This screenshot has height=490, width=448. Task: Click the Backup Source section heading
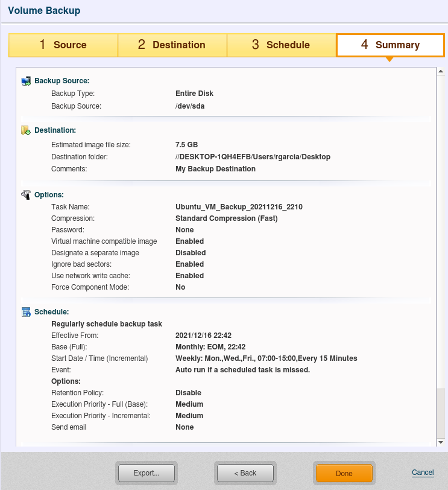tap(62, 81)
